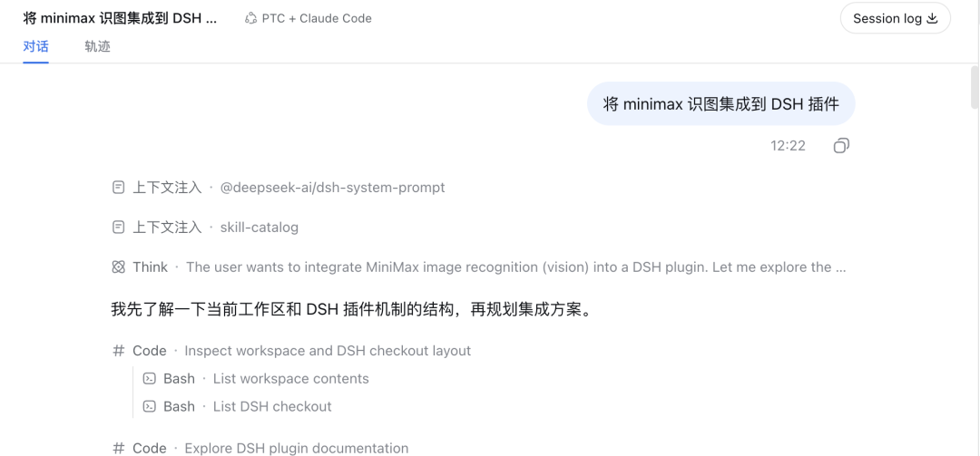This screenshot has width=980, height=456.
Task: Expand the Explore DSH plugin documentation block
Action: tap(260, 449)
